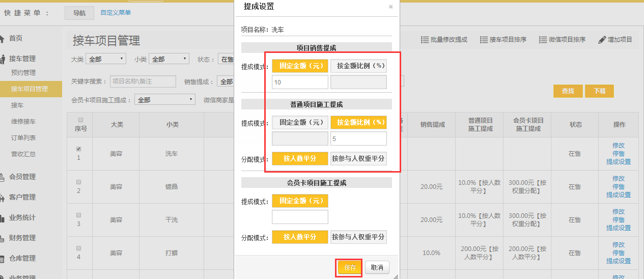
Task: Select 订单列表 in the sidebar
Action: (23, 138)
